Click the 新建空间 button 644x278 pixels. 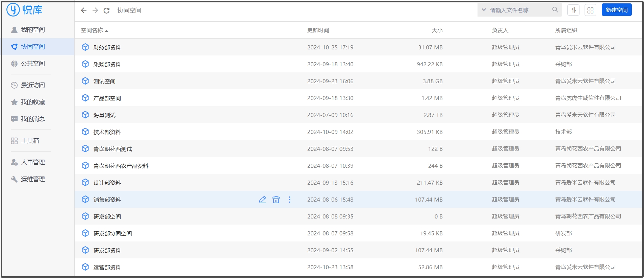coord(616,10)
